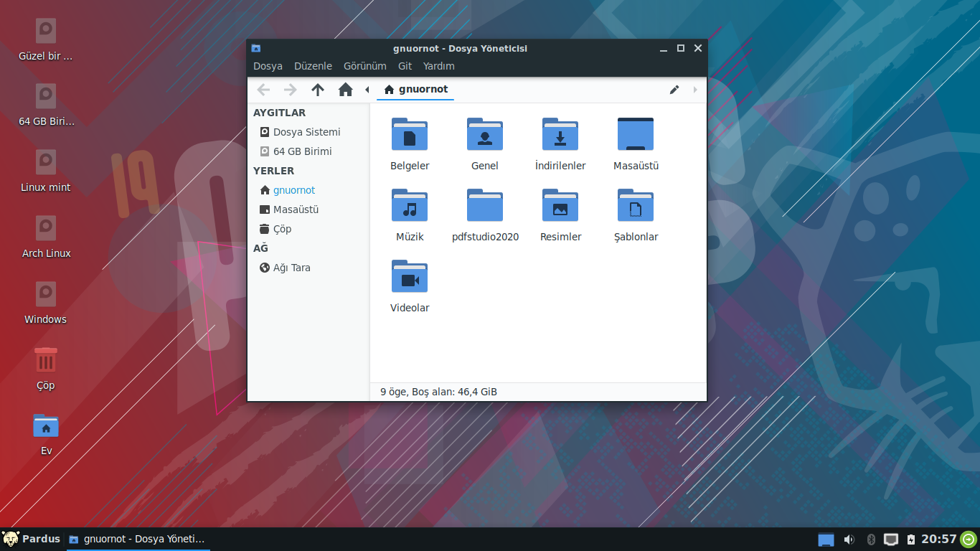Go up to the parent folder
This screenshot has height=551, width=980.
pyautogui.click(x=318, y=90)
